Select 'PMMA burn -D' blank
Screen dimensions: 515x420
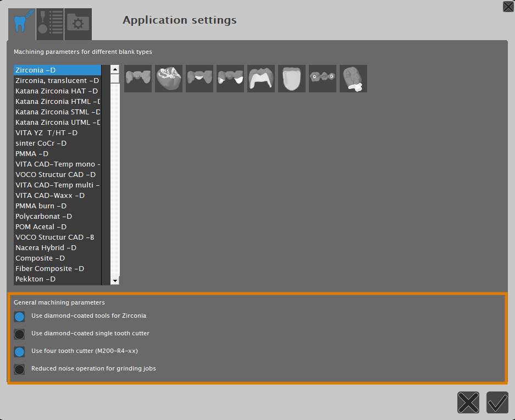pos(58,206)
